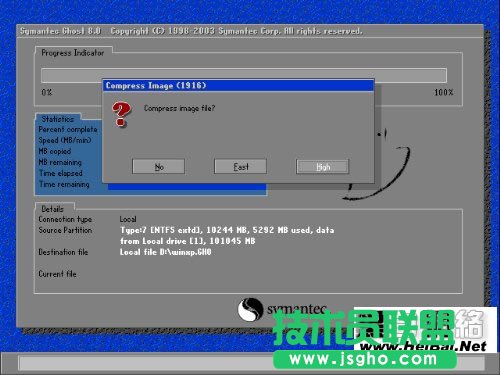Click the Symantec Ghost 8.0 header bar
The height and width of the screenshot is (375, 500).
point(250,31)
